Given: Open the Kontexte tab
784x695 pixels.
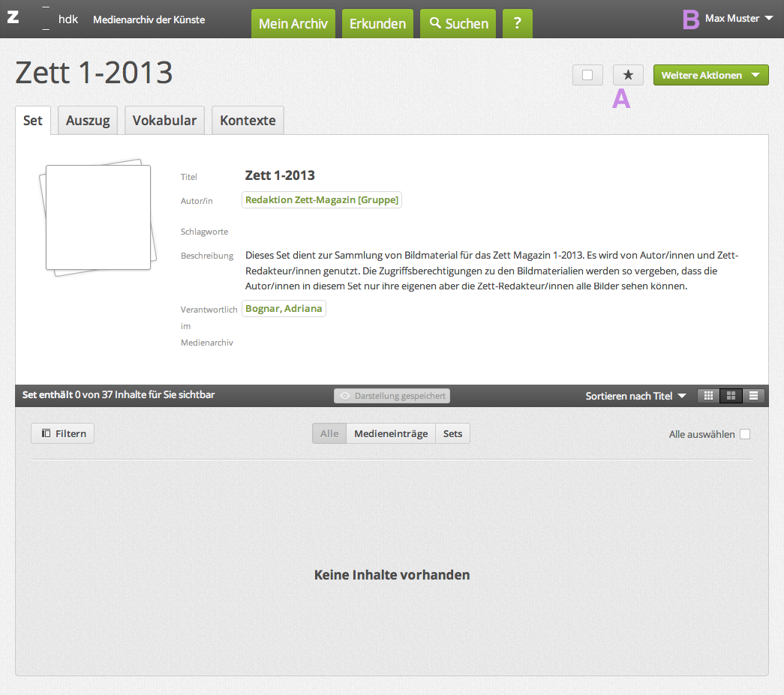Looking at the screenshot, I should click(248, 120).
